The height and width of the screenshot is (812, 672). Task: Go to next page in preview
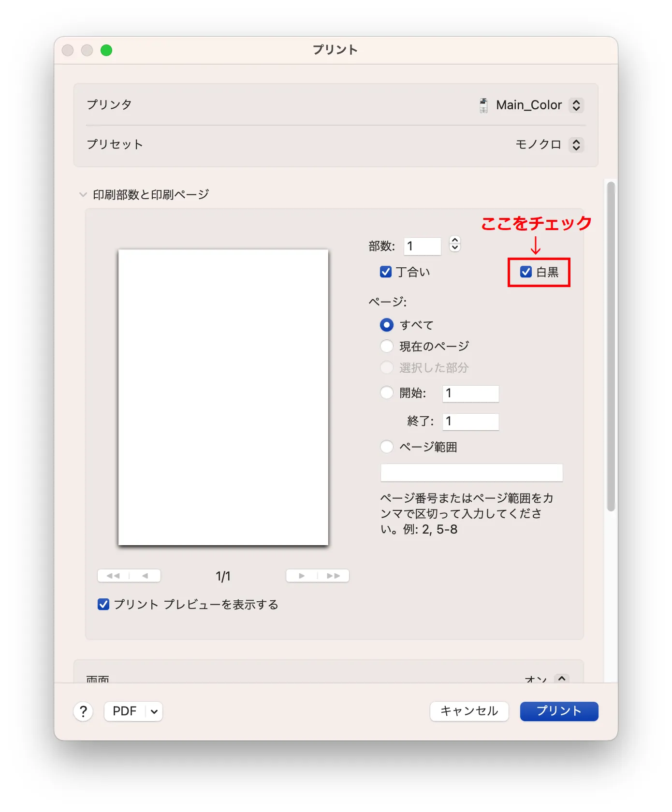[302, 576]
